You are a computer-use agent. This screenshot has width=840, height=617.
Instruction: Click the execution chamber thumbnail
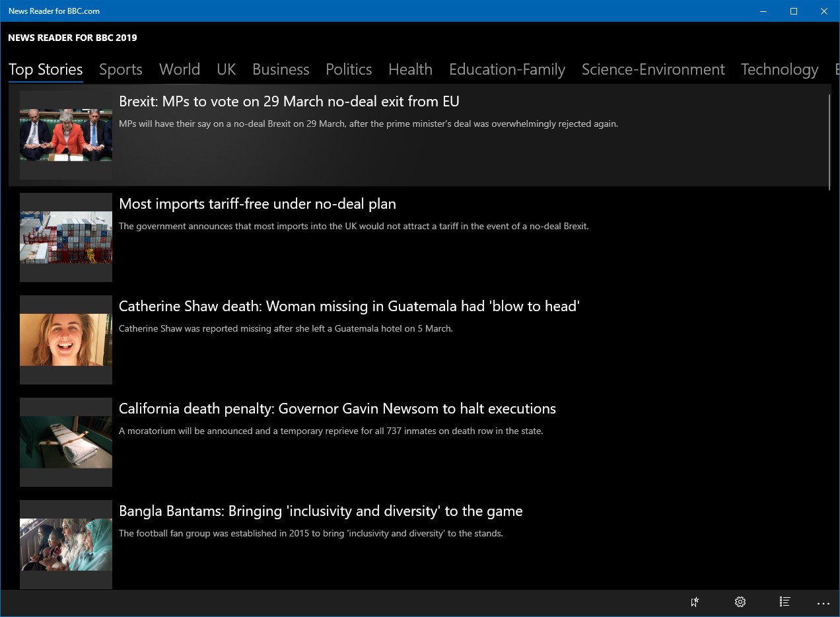tap(66, 442)
